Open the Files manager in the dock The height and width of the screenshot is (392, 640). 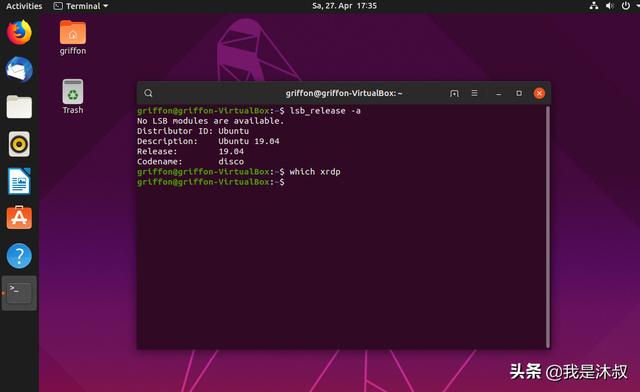coord(19,107)
